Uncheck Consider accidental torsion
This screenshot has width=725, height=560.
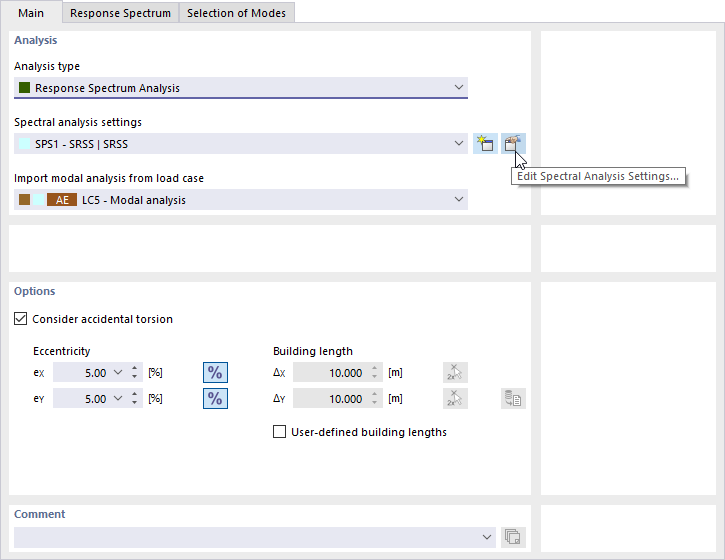point(20,319)
